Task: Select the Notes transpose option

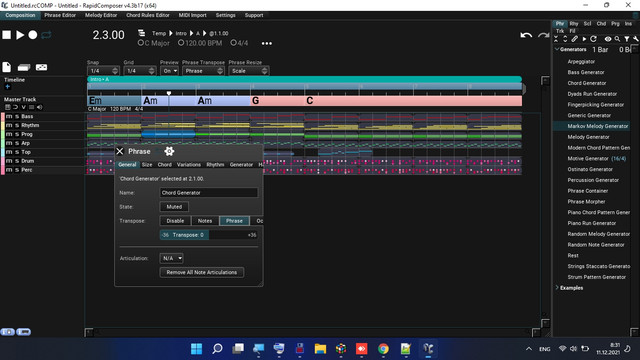Action: [x=205, y=221]
